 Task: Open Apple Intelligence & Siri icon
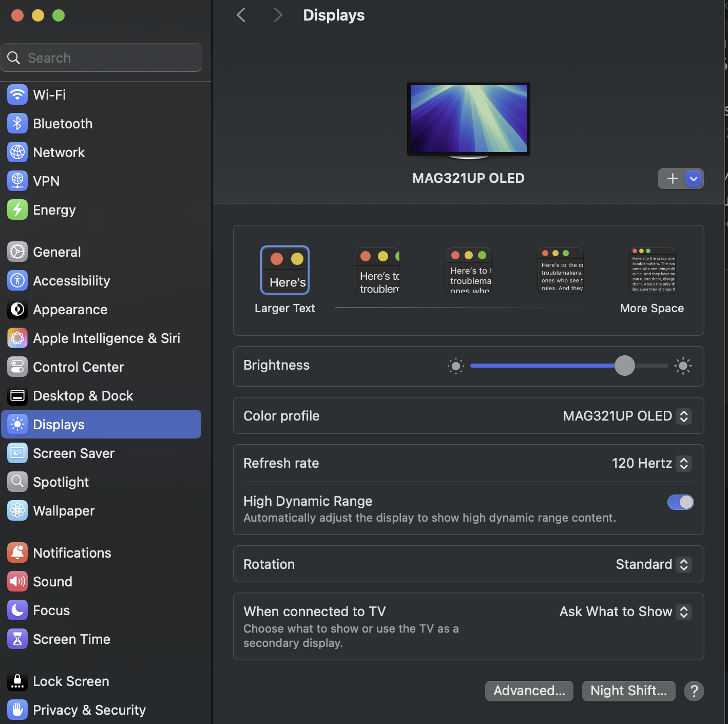17,338
